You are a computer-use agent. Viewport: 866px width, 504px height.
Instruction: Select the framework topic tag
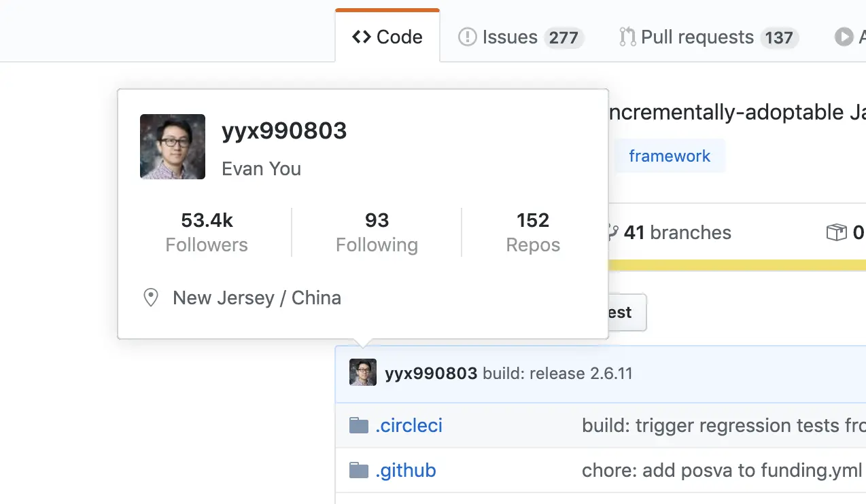[x=670, y=156]
